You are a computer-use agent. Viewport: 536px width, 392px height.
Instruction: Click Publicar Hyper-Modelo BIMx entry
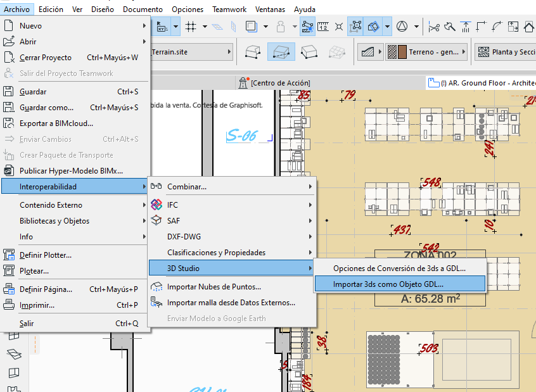[71, 171]
